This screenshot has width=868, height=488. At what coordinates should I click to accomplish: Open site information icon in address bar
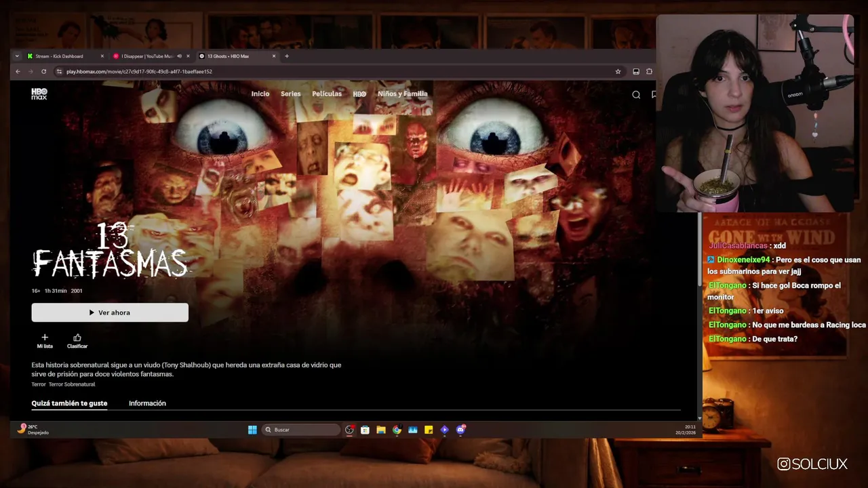[59, 71]
